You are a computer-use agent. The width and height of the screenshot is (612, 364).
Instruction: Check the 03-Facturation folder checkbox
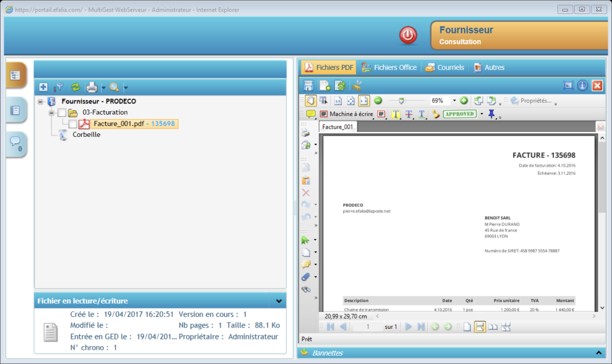pos(62,112)
